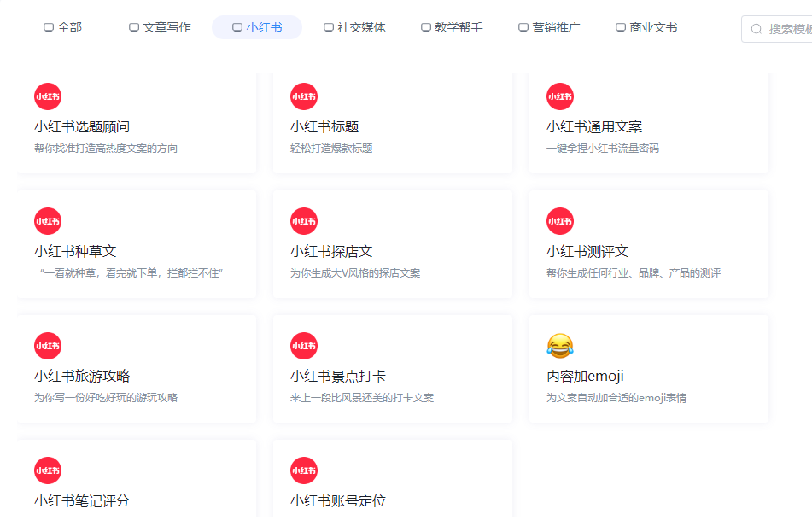Screen dimensions: 812x526
Task: Click the Xiaohongshu icon on 小红书种草文 card
Action: [x=47, y=221]
